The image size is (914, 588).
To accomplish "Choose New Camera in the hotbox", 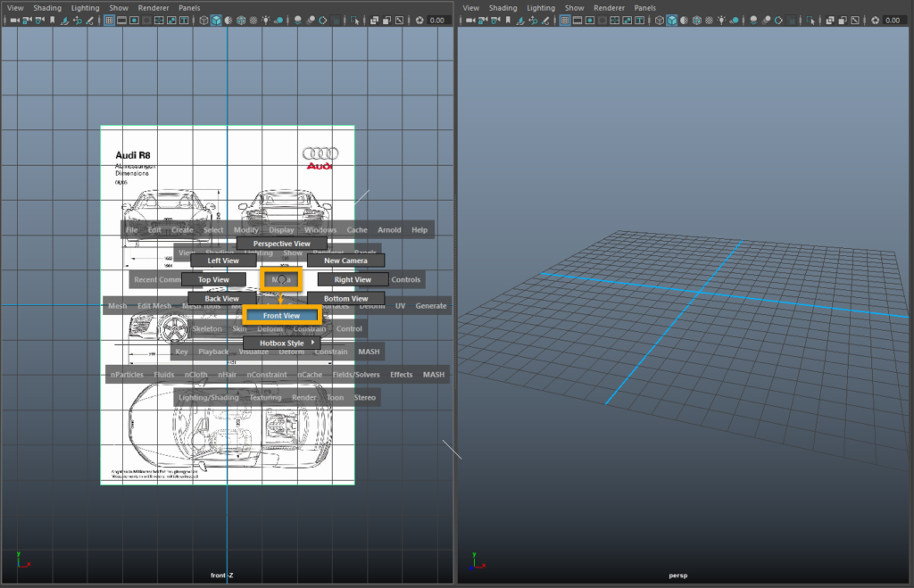I will click(345, 261).
